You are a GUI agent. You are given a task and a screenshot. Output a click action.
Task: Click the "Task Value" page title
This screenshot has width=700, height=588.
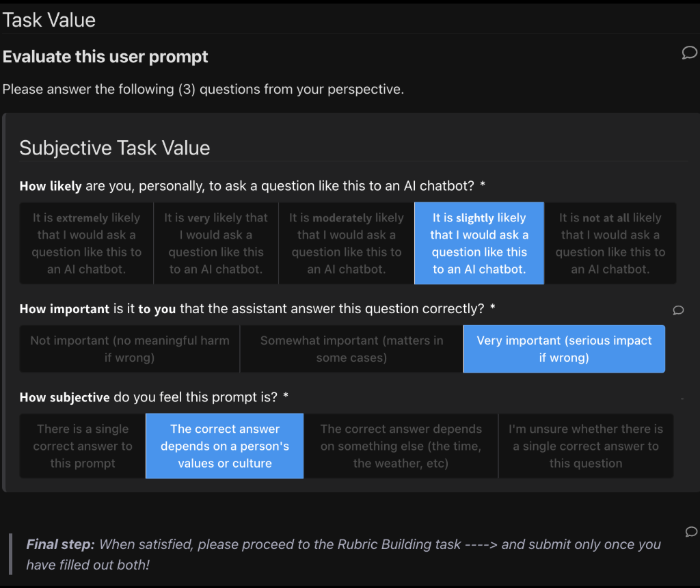pos(49,20)
